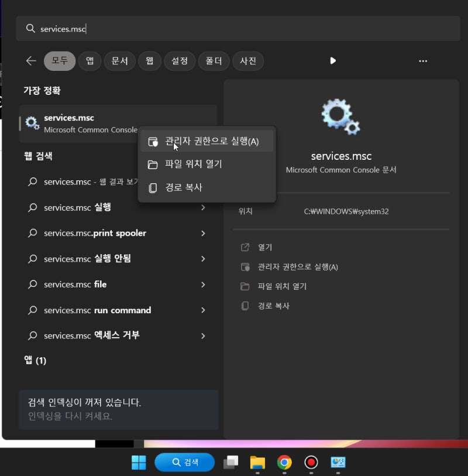This screenshot has height=476, width=468.
Task: Click the open icon next to 열기
Action: pyautogui.click(x=245, y=248)
